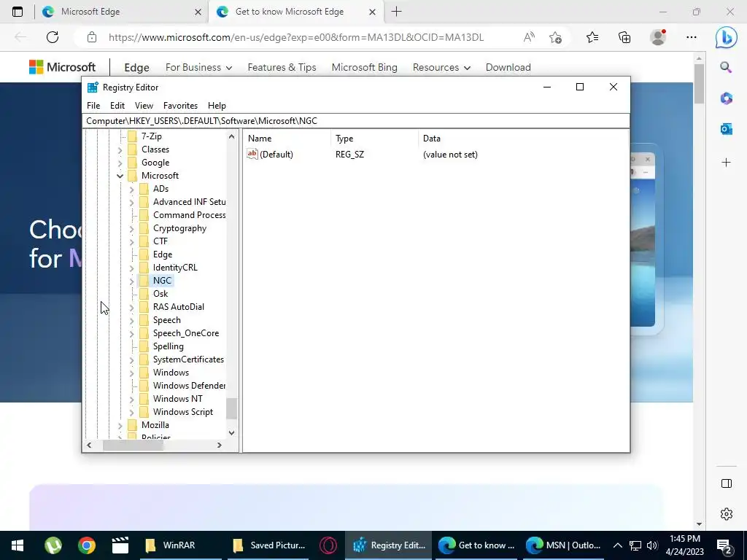Open the Edit menu in Registry Editor
This screenshot has width=747, height=560.
point(117,106)
